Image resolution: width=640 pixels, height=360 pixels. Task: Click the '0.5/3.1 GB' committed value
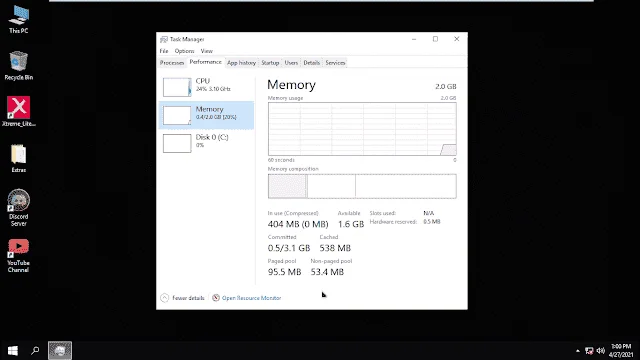[289, 248]
